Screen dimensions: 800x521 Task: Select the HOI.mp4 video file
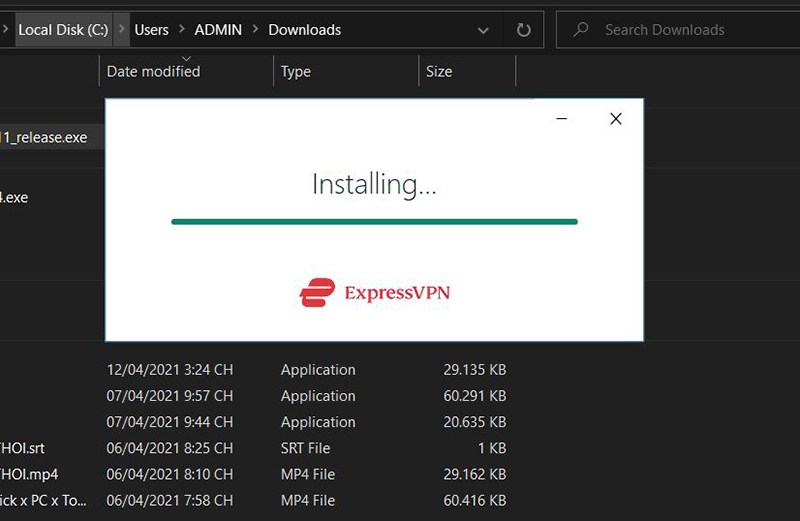pos(29,474)
